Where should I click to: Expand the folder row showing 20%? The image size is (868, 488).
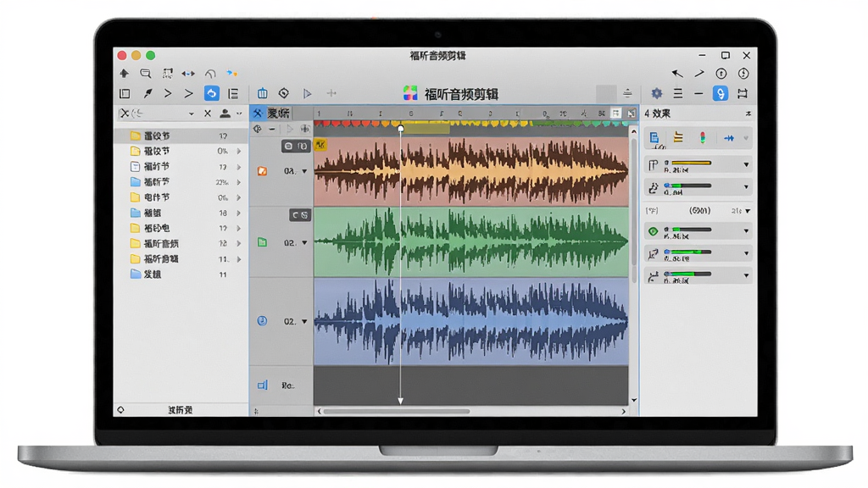point(238,182)
